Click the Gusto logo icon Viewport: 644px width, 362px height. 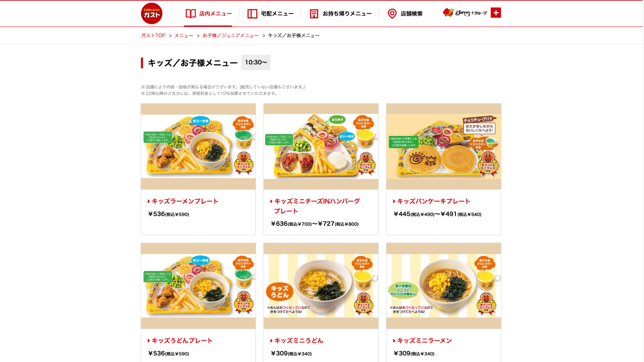(x=152, y=13)
